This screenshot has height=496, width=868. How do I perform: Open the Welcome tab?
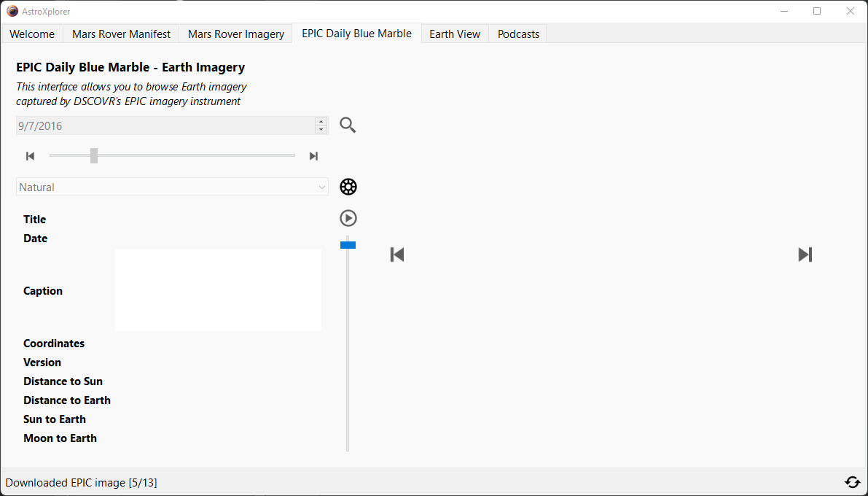[x=32, y=34]
